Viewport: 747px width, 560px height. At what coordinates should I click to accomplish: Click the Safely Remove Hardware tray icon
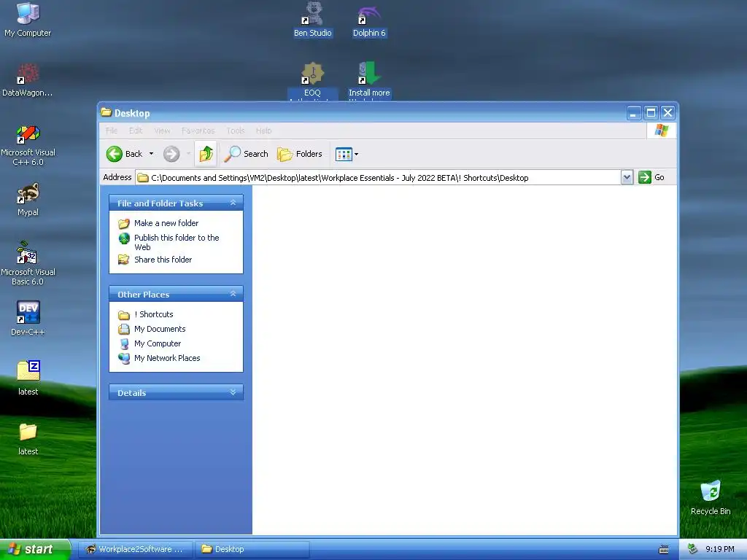693,549
